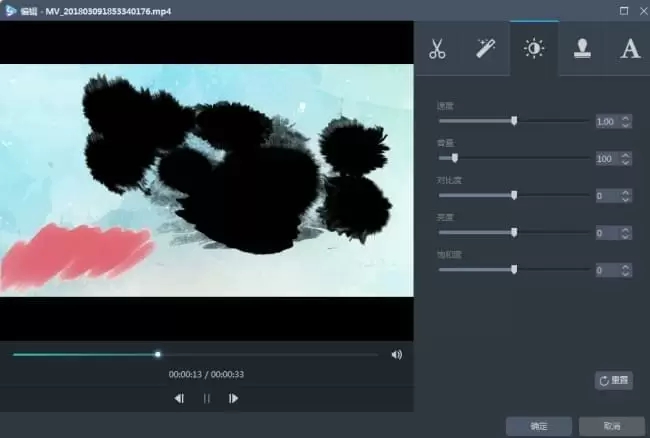Cancel editing with the 取消 button

(x=611, y=426)
